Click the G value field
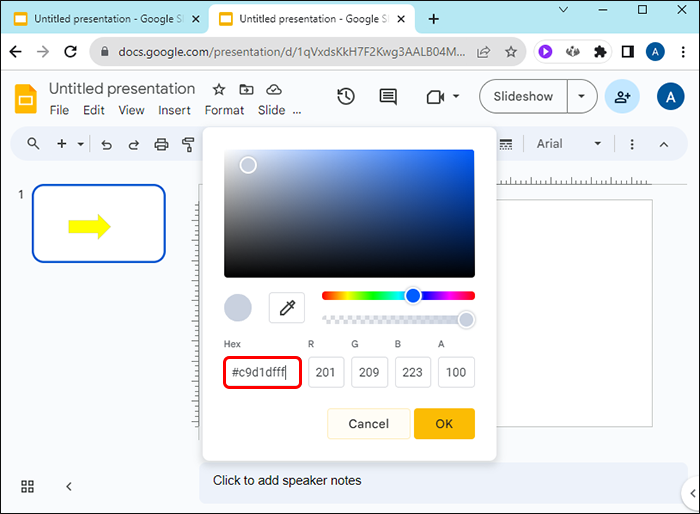 [369, 372]
